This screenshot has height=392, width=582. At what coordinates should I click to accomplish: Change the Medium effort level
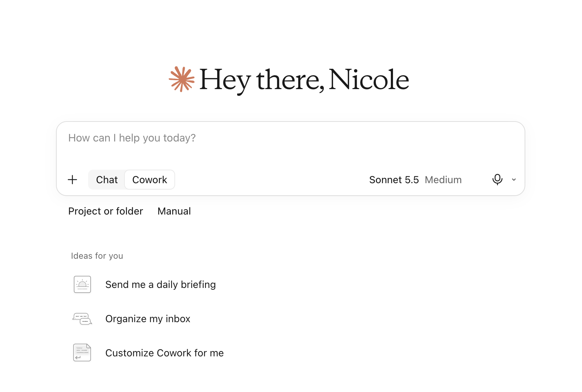point(443,180)
